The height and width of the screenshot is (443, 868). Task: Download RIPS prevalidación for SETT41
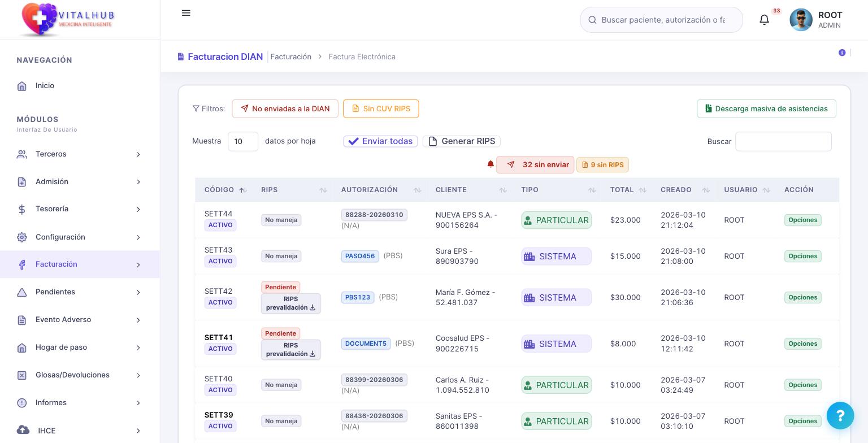click(x=290, y=350)
